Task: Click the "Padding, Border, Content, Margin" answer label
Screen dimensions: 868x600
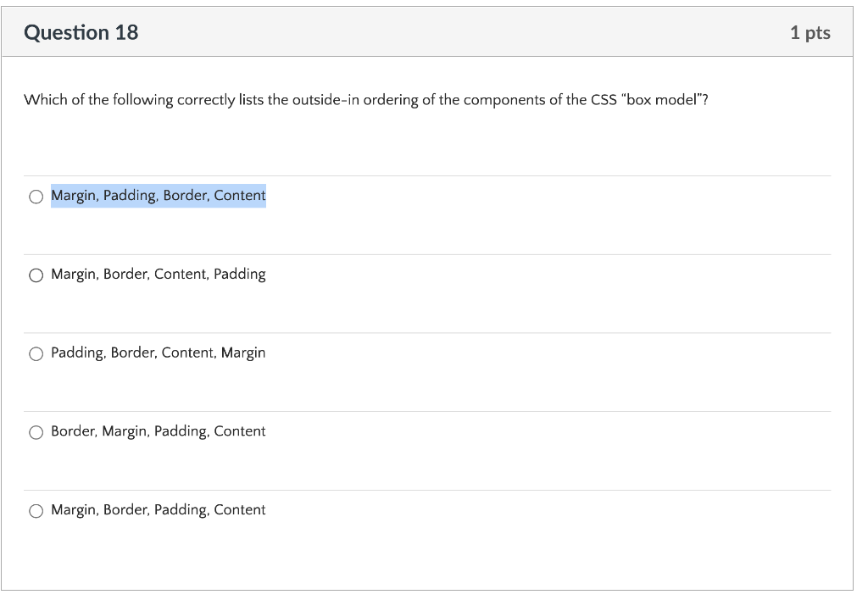Action: pyautogui.click(x=159, y=353)
